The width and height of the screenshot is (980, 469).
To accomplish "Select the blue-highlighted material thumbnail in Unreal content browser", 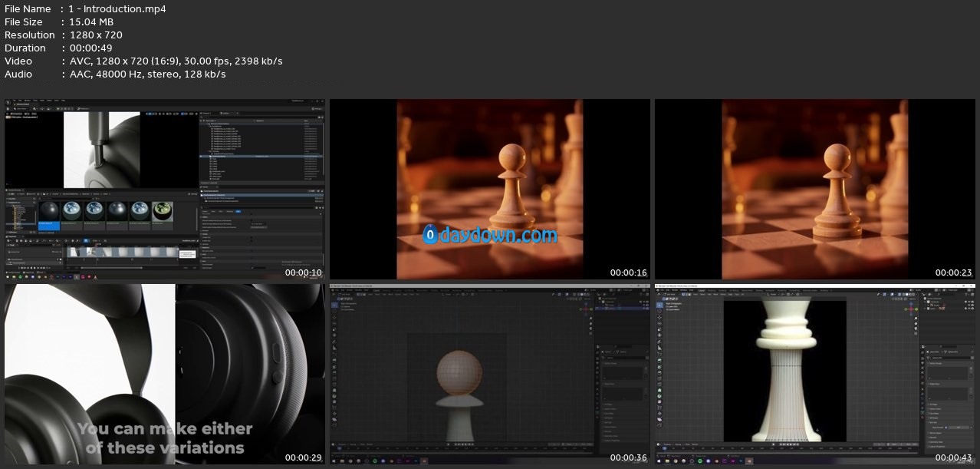I will tap(50, 213).
